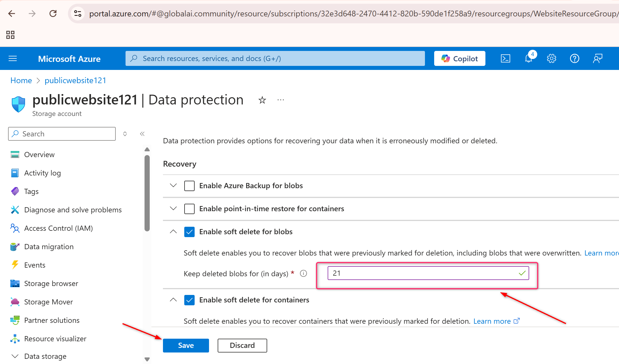Screen dimensions: 619x364
Task: Open the more options ellipsis beside title
Action: (x=281, y=100)
